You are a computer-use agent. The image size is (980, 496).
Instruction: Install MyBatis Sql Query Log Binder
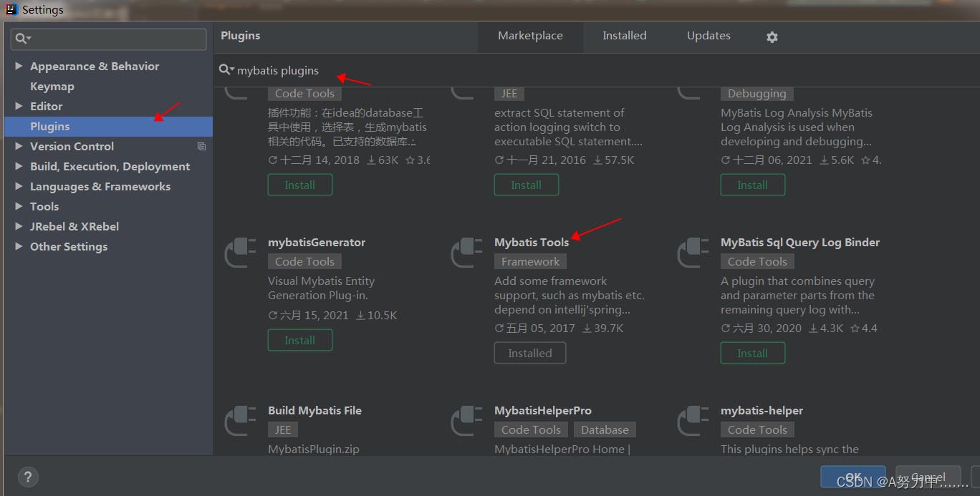pos(752,353)
